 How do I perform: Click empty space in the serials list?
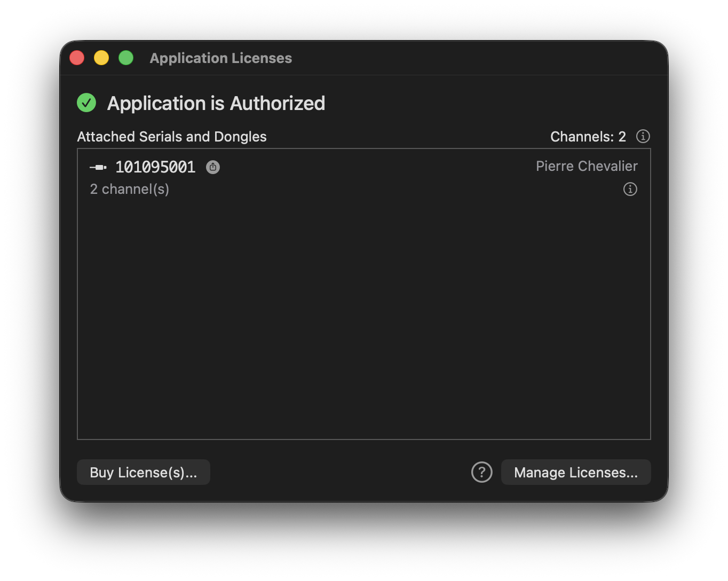(x=364, y=320)
